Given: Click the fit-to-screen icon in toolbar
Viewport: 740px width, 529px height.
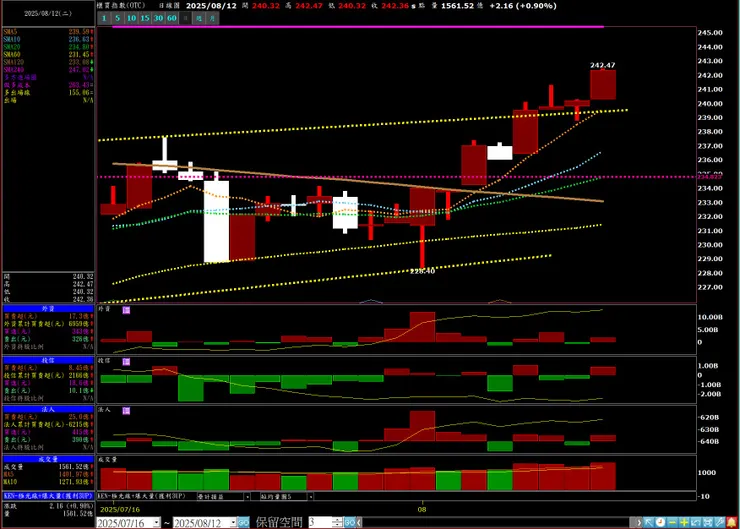Looking at the screenshot, I should pyautogui.click(x=707, y=522).
